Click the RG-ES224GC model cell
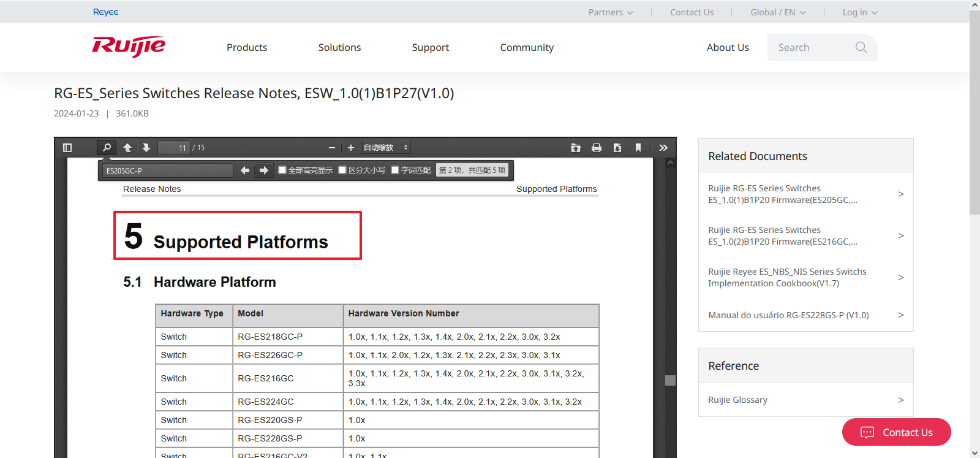The image size is (980, 458). point(288,402)
